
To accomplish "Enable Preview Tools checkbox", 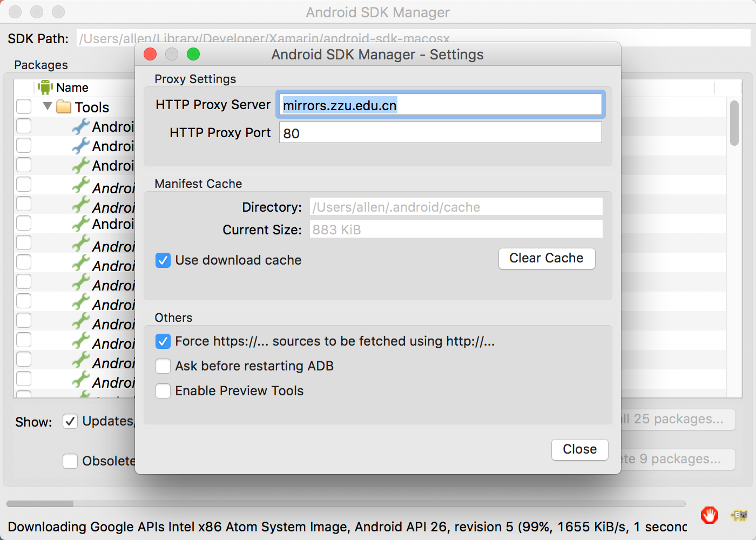I will (x=163, y=391).
